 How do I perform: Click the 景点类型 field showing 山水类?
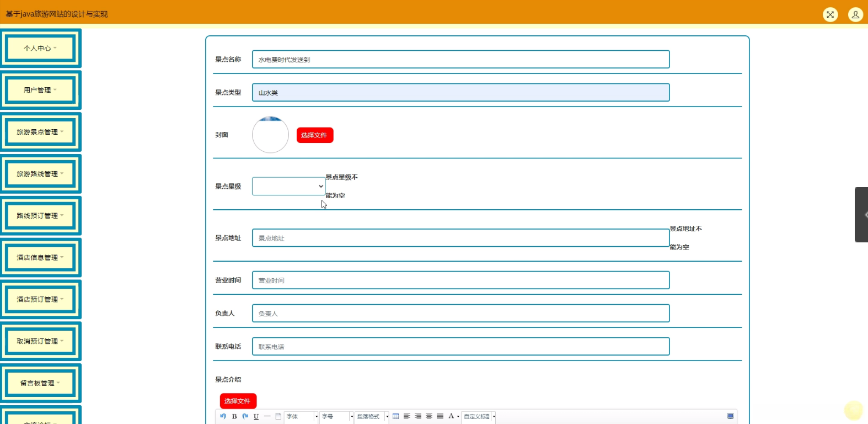tap(460, 93)
